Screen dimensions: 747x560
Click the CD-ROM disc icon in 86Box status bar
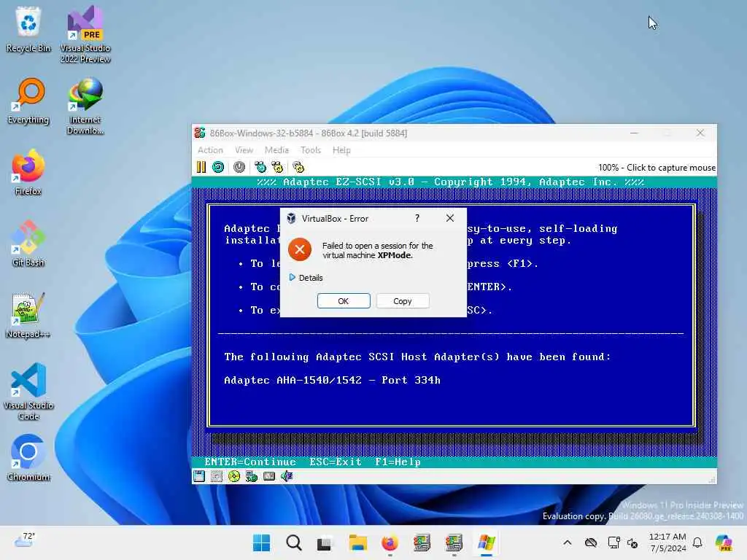[234, 476]
